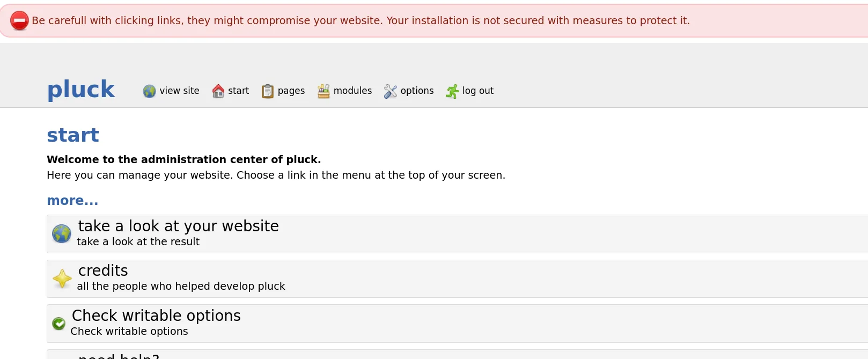Screen dimensions: 868x359
Task: Open take a look at your website link
Action: point(179,226)
